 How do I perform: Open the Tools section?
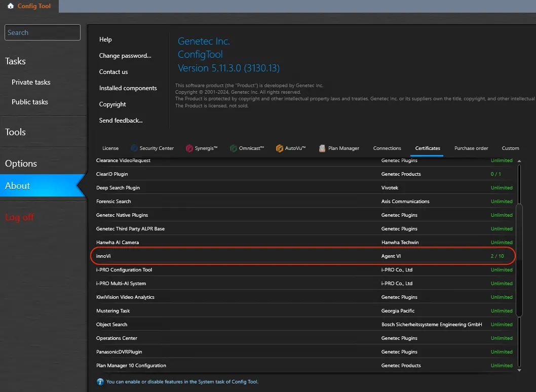pyautogui.click(x=15, y=132)
